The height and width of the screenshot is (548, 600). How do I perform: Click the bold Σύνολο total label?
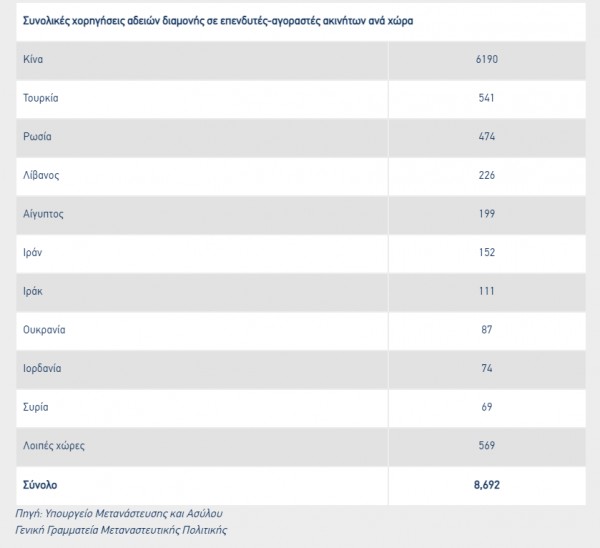coord(40,484)
